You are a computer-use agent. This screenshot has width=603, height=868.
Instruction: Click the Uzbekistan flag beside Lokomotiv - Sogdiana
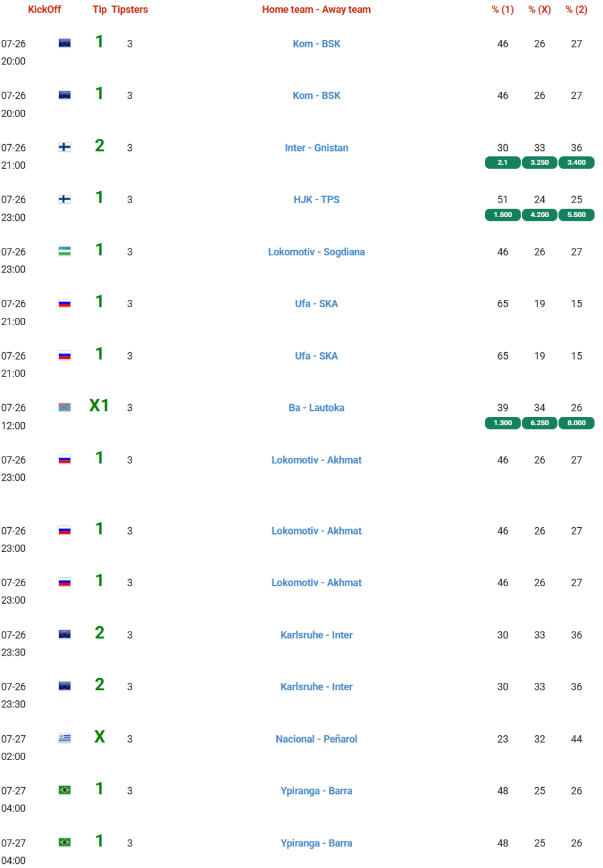65,251
